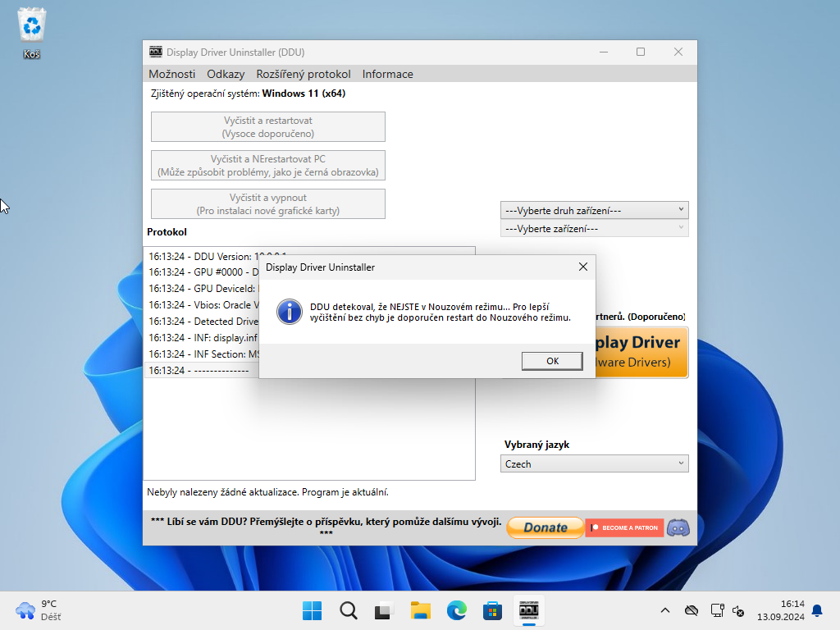Expand the 'Vyberte zařízení' dropdown
This screenshot has width=840, height=630.
[594, 229]
